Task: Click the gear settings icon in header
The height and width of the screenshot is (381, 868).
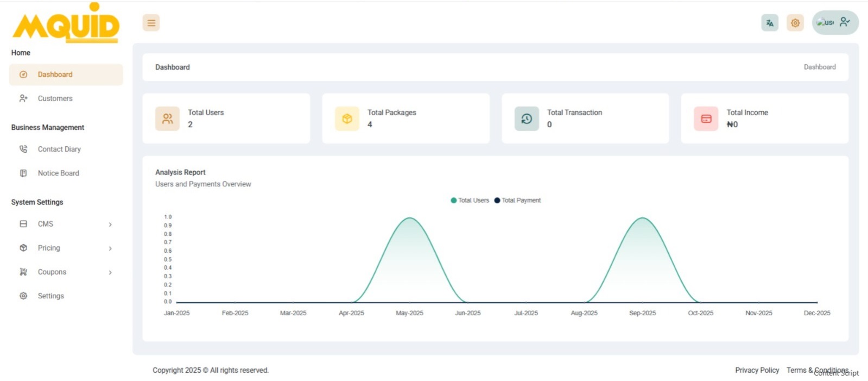Action: point(795,23)
